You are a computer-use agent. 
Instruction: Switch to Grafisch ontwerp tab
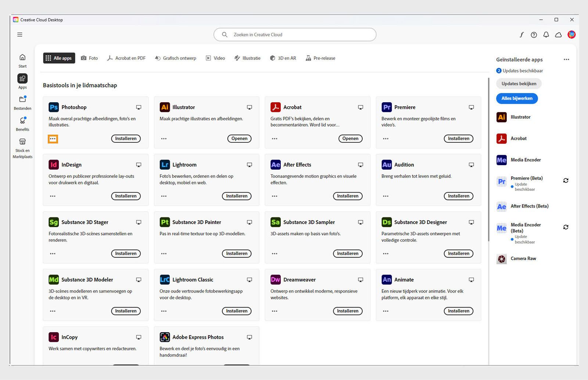tap(176, 58)
